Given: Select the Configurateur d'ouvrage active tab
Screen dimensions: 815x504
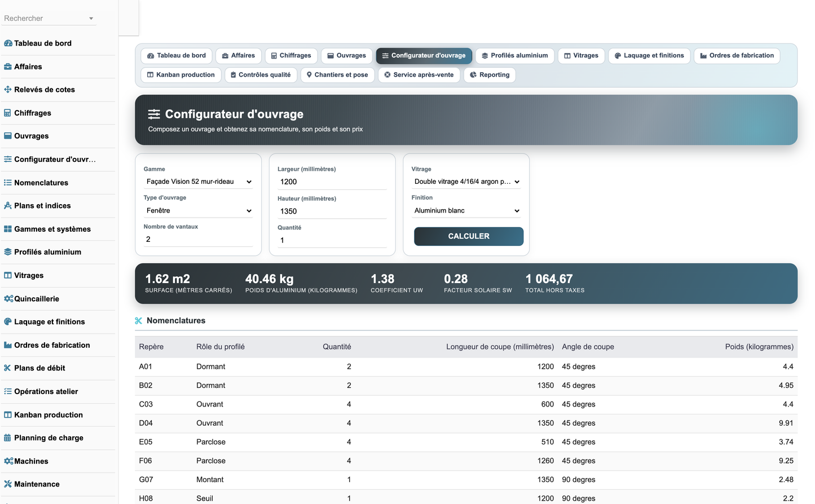Looking at the screenshot, I should (424, 56).
